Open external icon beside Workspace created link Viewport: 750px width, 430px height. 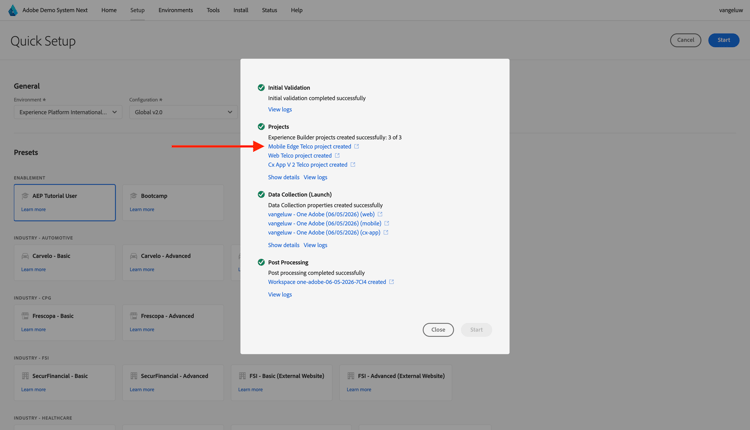pos(391,282)
